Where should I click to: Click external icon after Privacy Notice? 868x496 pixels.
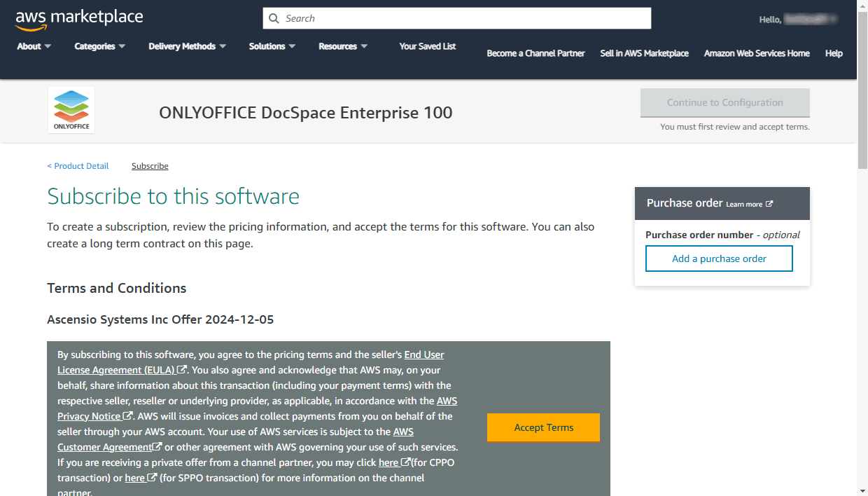(128, 416)
